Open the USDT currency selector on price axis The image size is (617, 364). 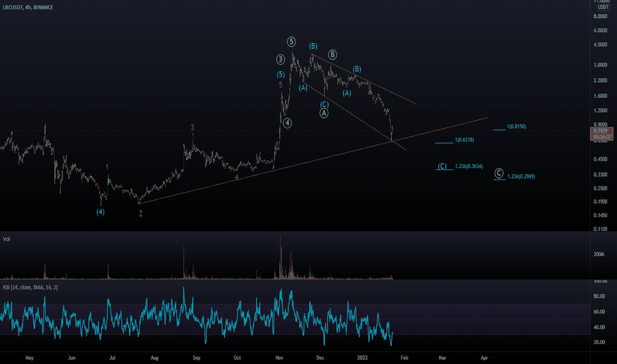603,7
